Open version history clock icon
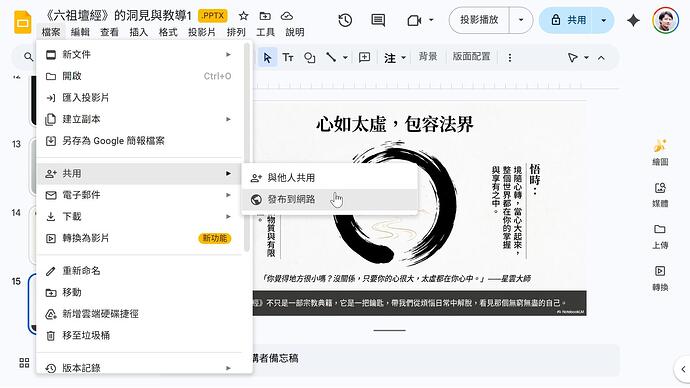690x388 pixels. tap(345, 20)
